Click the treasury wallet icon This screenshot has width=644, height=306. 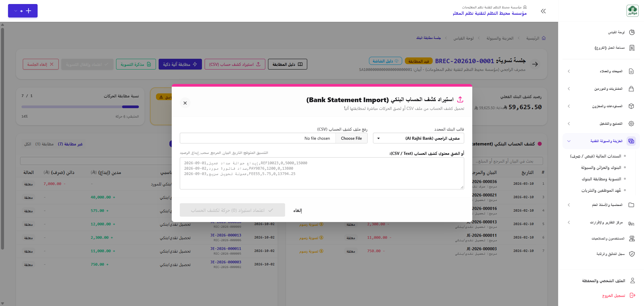click(631, 141)
